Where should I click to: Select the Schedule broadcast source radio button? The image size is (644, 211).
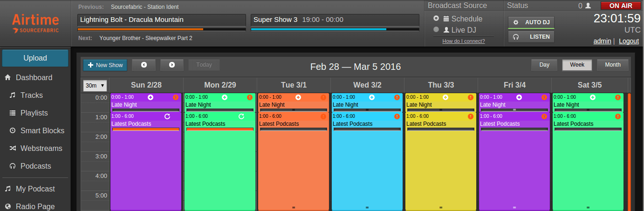(436, 19)
